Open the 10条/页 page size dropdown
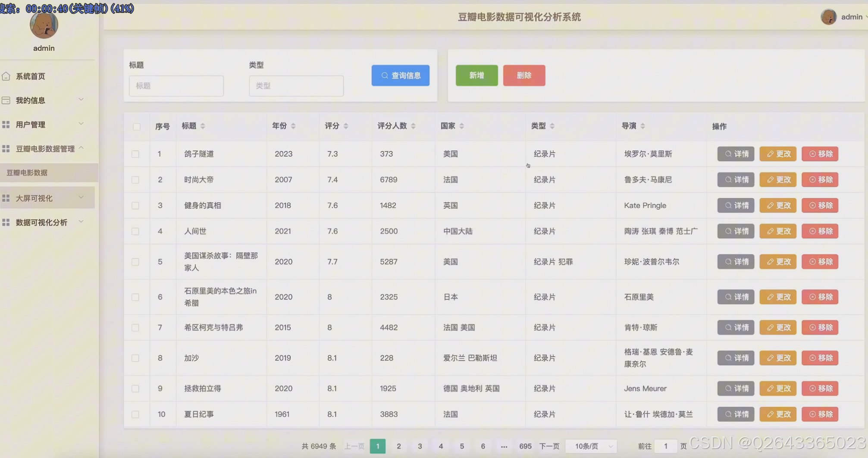 [591, 446]
